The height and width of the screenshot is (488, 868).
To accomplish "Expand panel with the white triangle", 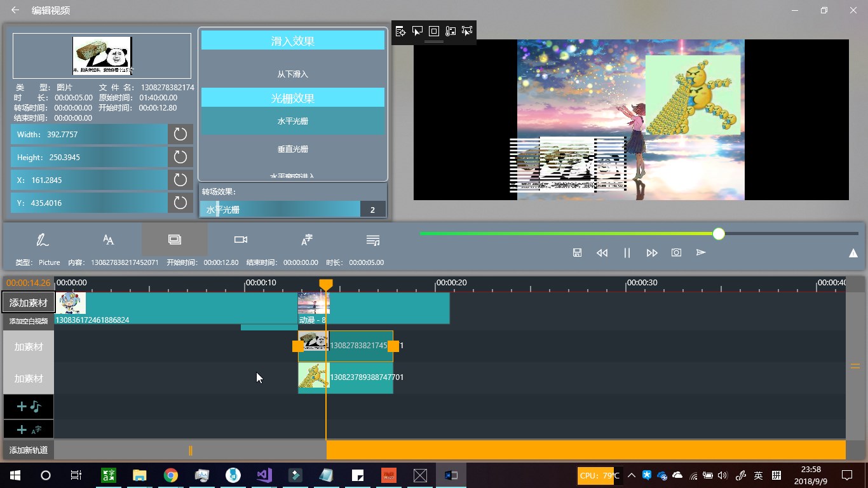I will point(853,253).
